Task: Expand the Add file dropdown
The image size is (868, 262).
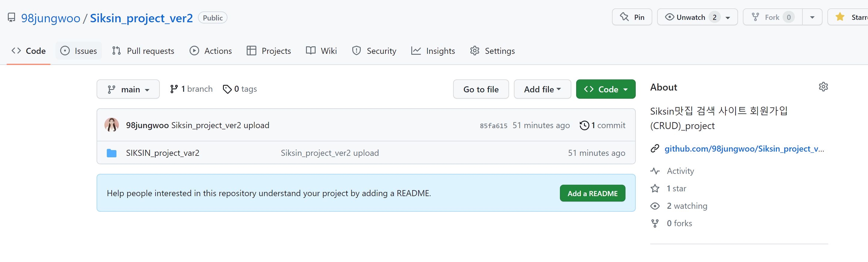Action: (x=542, y=89)
